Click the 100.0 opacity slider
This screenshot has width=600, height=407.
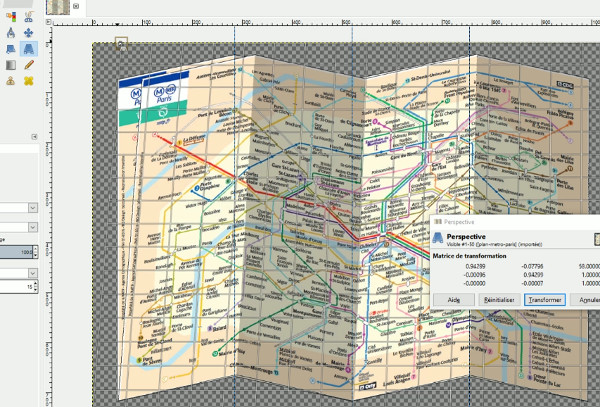(16, 252)
